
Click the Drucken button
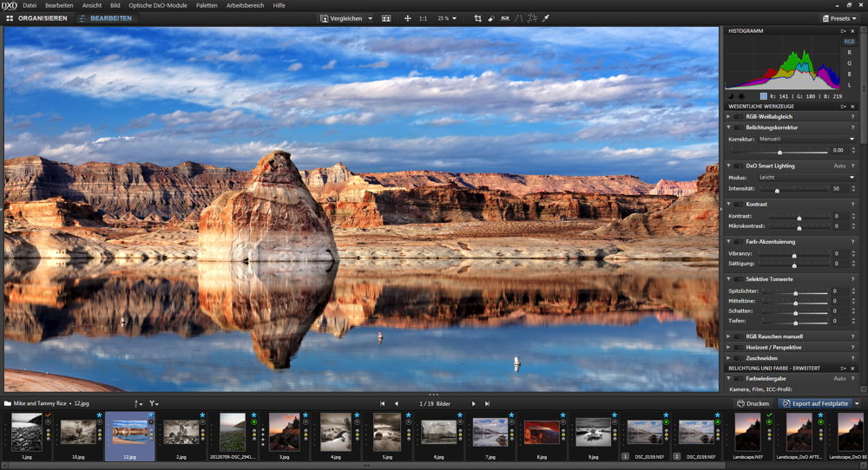(x=752, y=404)
